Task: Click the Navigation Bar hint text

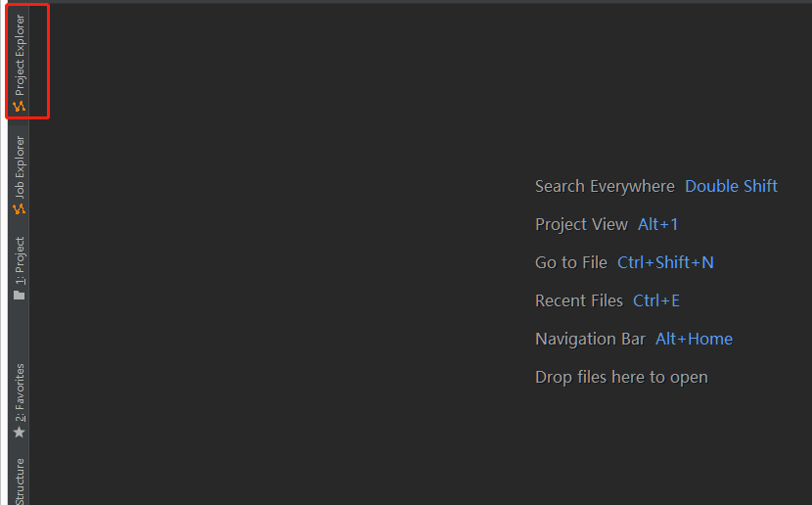Action: point(590,339)
